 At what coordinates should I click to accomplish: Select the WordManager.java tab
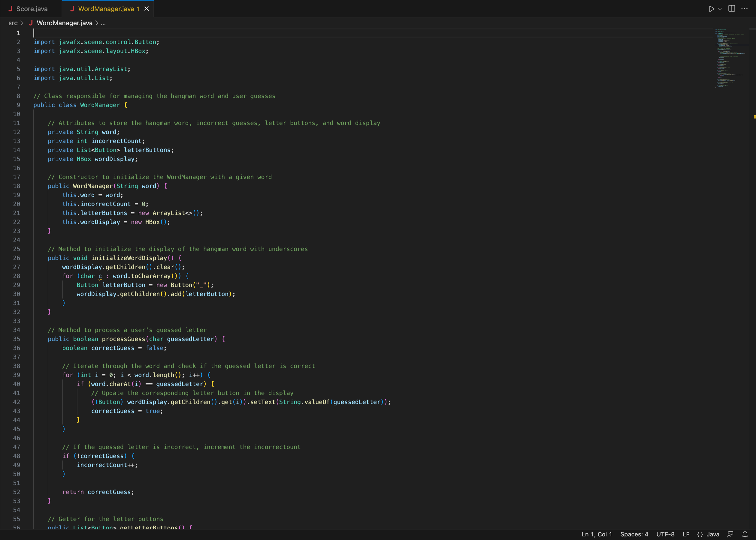pos(106,9)
